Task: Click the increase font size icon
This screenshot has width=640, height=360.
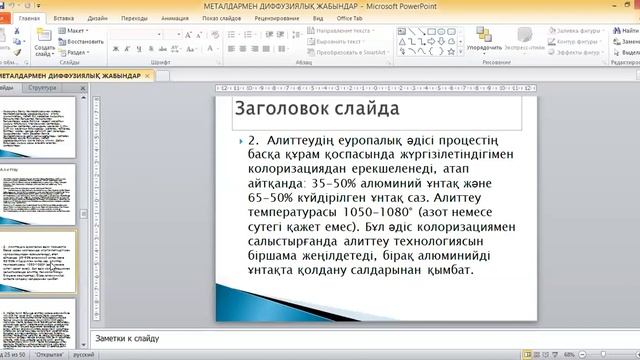Action: [188, 35]
